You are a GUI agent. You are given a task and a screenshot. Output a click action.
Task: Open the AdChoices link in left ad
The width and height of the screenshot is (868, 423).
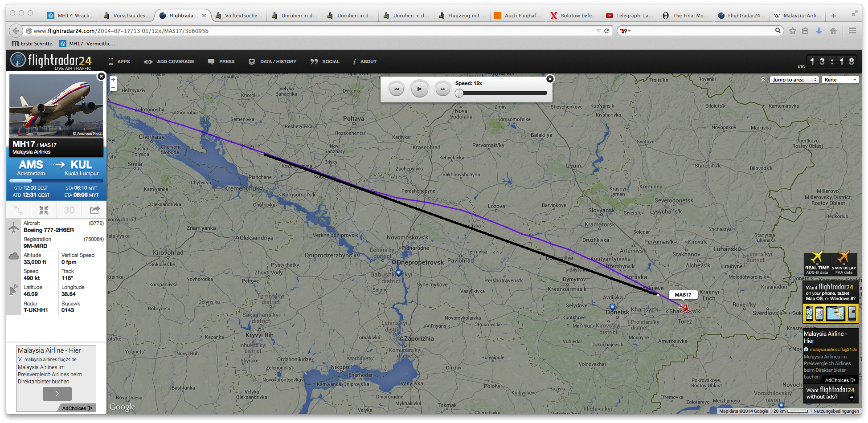(77, 408)
